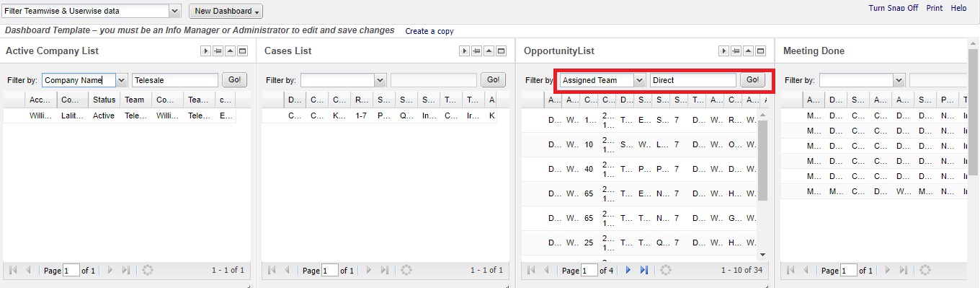Click the empty filter text field in Cases List
This screenshot has height=288, width=980.
[x=434, y=80]
